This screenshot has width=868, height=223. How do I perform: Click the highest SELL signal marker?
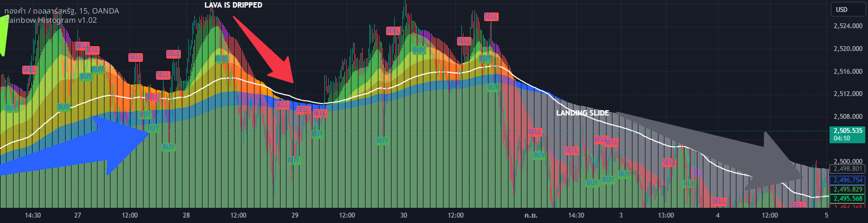coord(491,17)
